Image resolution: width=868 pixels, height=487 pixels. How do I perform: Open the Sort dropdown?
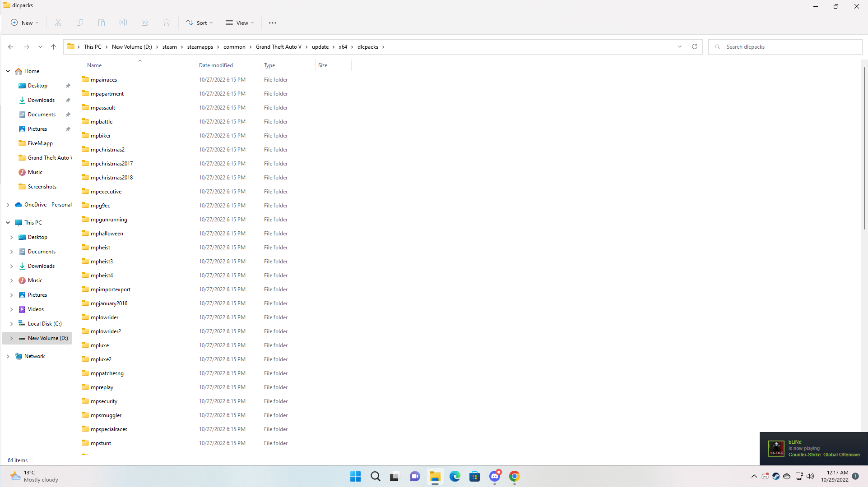pyautogui.click(x=199, y=23)
